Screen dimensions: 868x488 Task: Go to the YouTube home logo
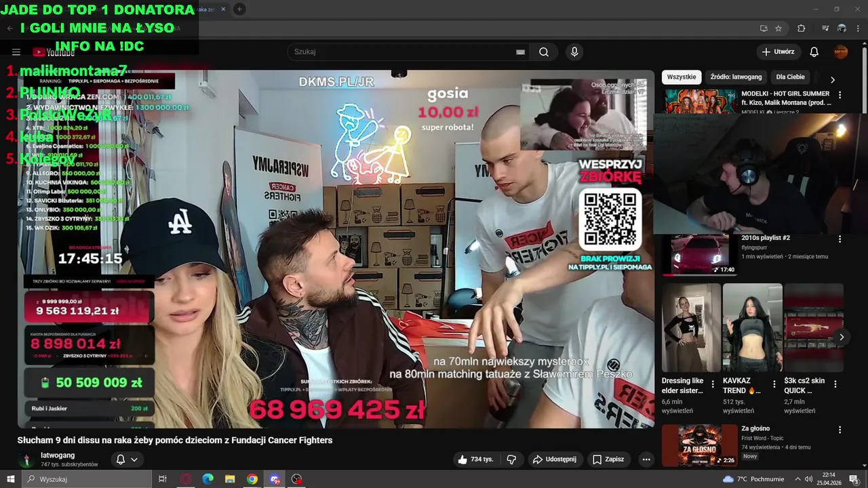coord(54,52)
